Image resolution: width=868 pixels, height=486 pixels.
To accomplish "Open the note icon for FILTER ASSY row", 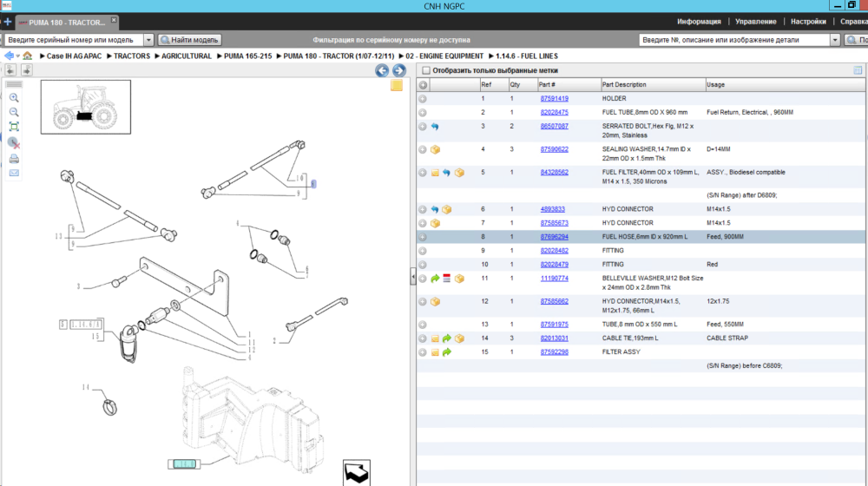I will [x=435, y=352].
